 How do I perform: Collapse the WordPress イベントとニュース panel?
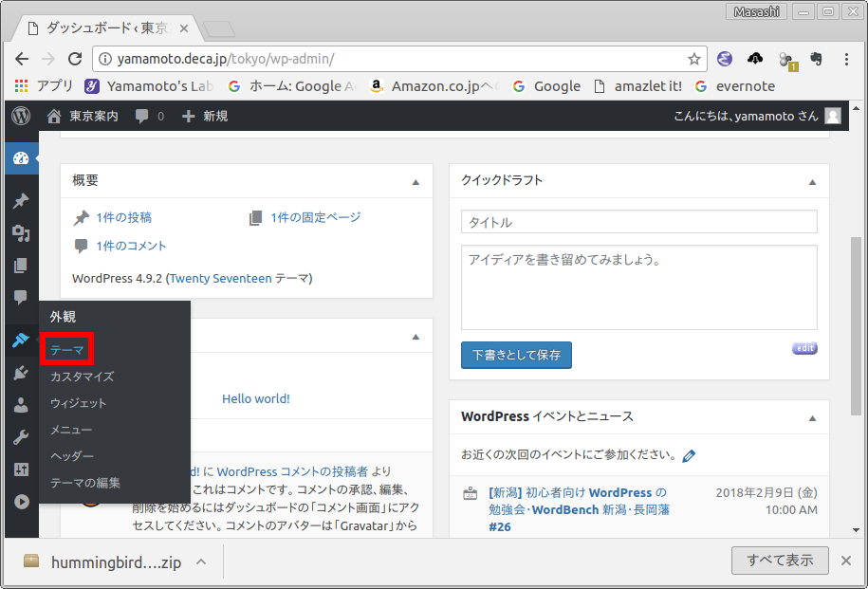(x=812, y=417)
